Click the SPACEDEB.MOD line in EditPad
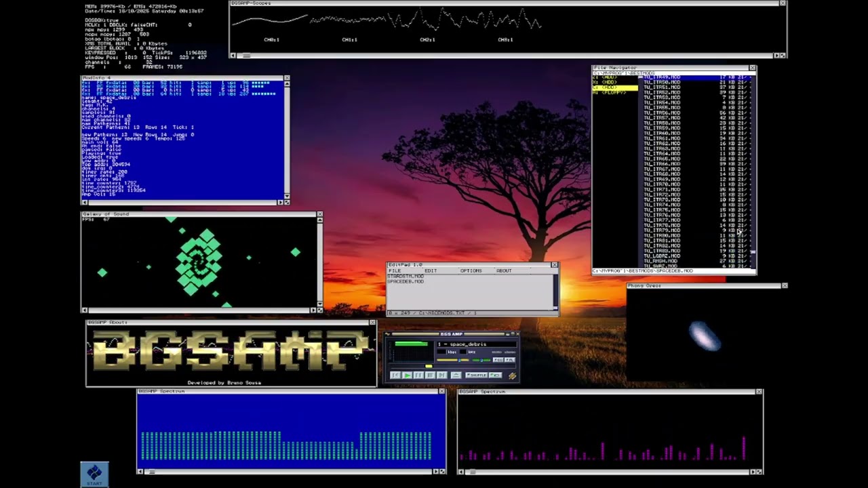The image size is (868, 488). tap(406, 281)
